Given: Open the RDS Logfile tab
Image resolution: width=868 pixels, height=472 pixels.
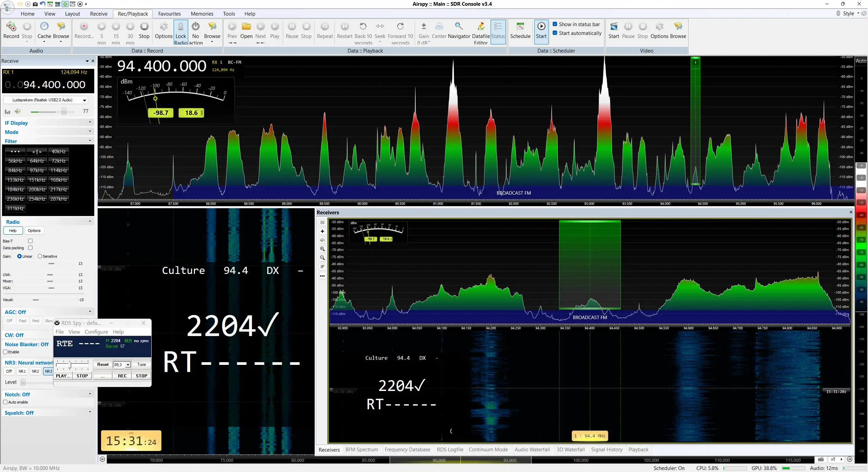Looking at the screenshot, I should click(x=450, y=450).
